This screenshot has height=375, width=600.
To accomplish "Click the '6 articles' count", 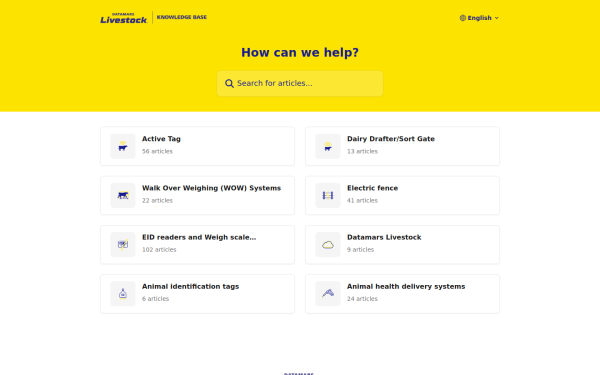I will click(155, 298).
